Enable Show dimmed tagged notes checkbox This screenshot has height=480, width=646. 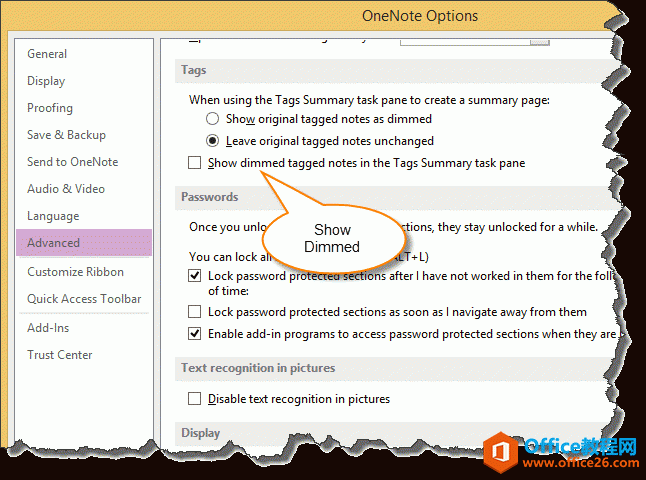[194, 163]
